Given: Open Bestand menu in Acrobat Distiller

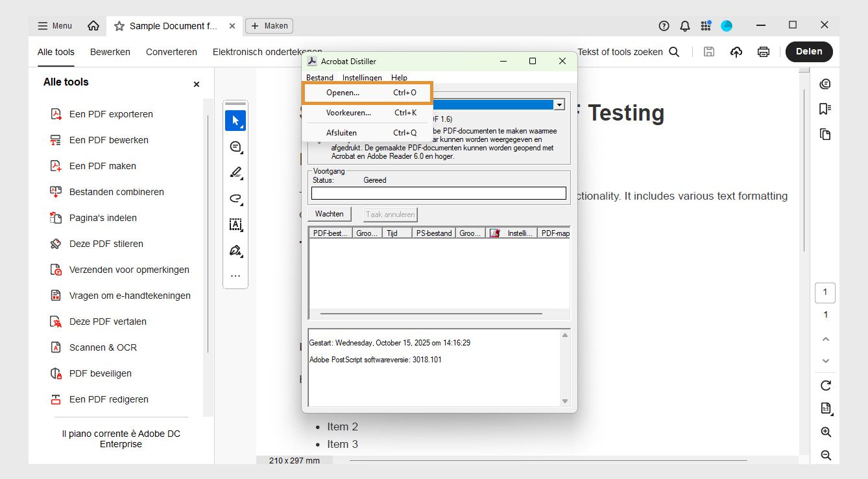Looking at the screenshot, I should coord(320,78).
